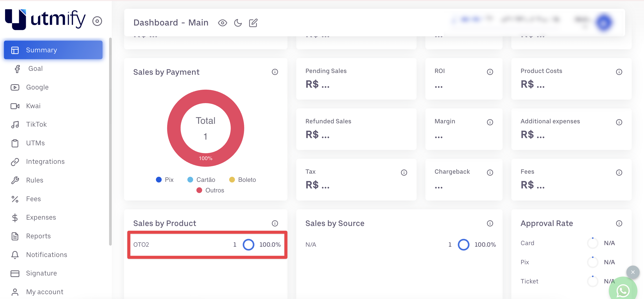Screen dimensions: 644x299
Task: Click Chargeback info icon
Action: (490, 173)
